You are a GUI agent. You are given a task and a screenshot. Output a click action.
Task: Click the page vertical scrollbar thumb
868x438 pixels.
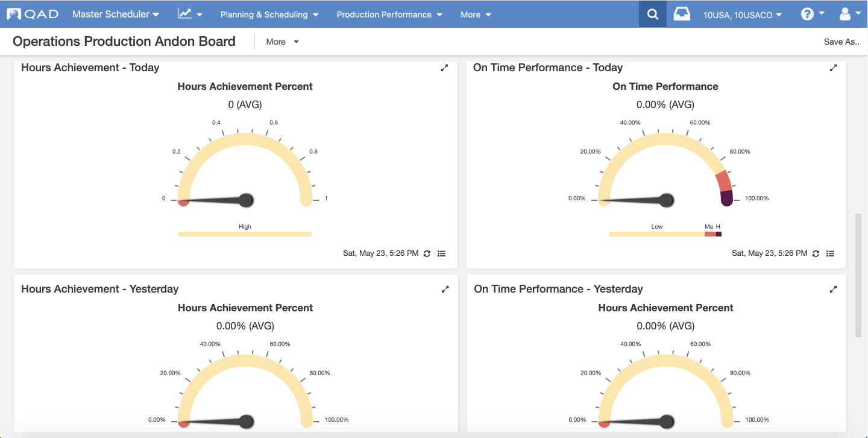click(858, 275)
